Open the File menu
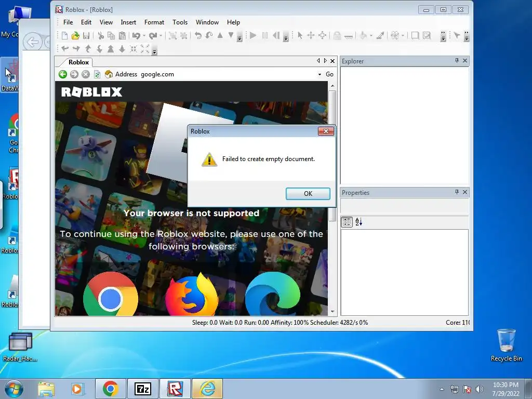Viewport: 532px width, 399px height. (68, 22)
